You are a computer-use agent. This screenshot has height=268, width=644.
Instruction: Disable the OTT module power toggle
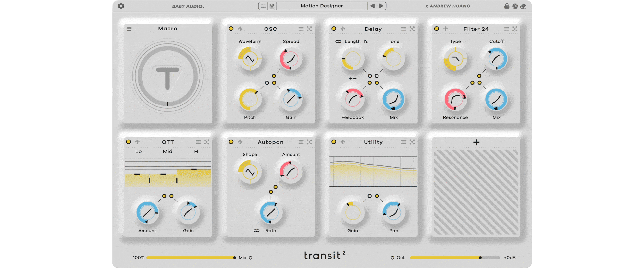click(x=128, y=142)
